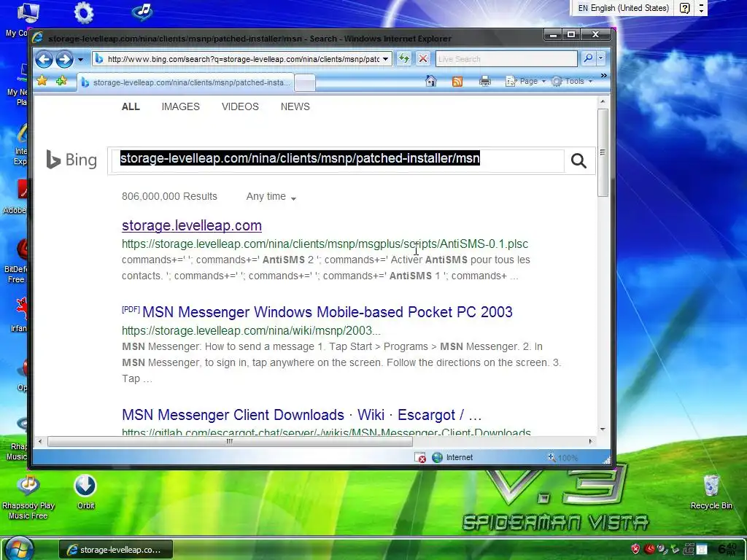Open the Tools menu
The height and width of the screenshot is (560, 747).
coord(572,82)
